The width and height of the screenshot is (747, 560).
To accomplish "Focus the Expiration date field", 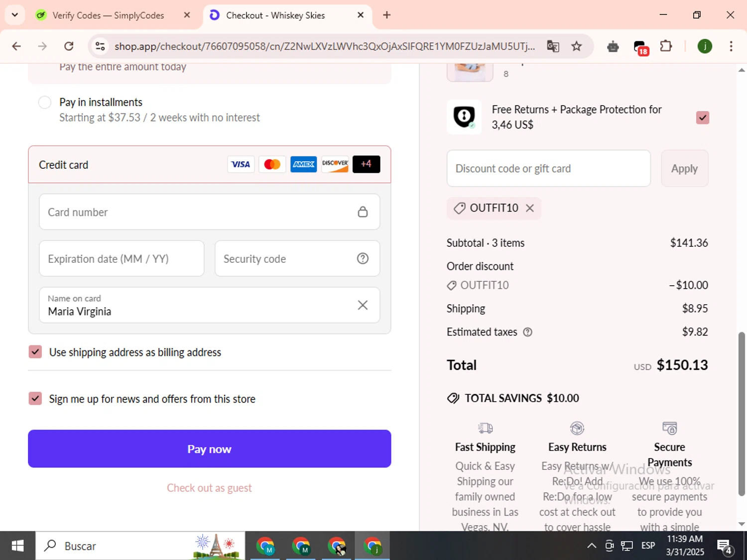I will click(122, 259).
